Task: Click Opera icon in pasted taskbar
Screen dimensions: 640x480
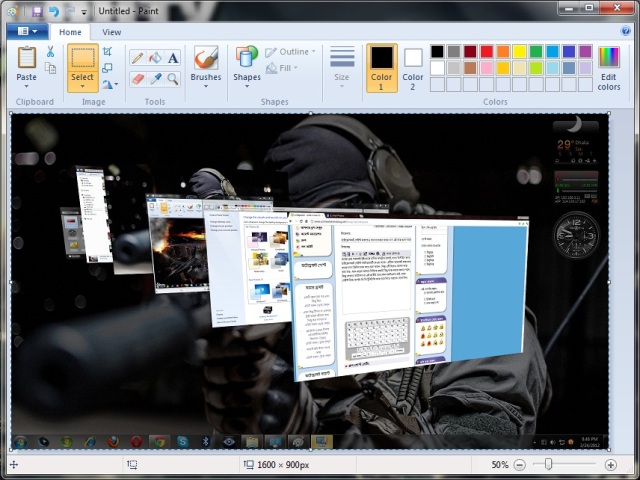Action: click(136, 441)
